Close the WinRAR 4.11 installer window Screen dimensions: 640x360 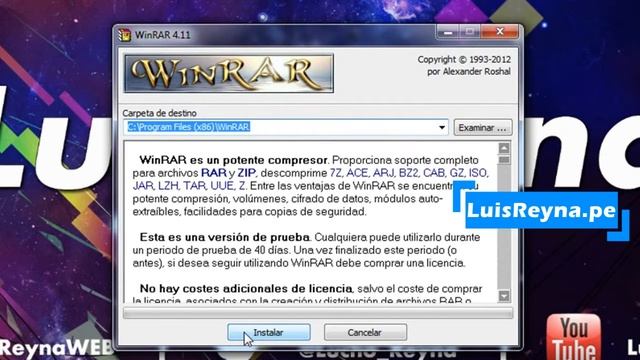coord(500,32)
